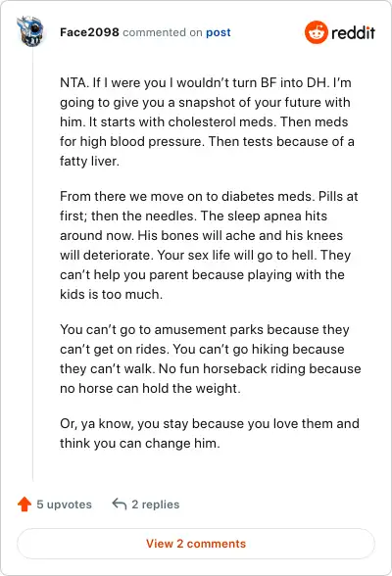Click the words "horseback riding" in comment
392x576 pixels.
(x=254, y=368)
